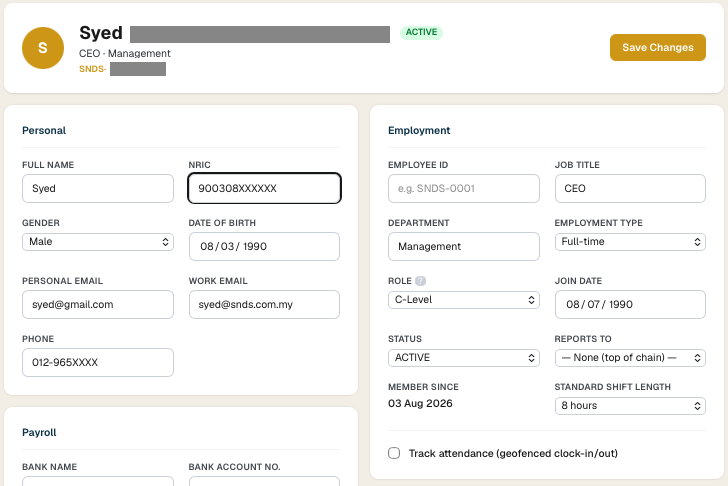The image size is (728, 486).
Task: Edit the Work Email field
Action: coord(264,305)
